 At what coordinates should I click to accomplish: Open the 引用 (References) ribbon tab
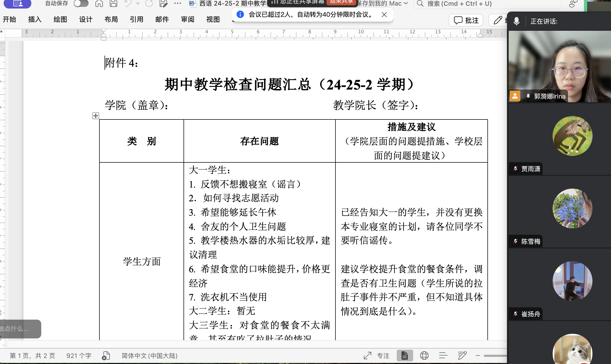(137, 19)
